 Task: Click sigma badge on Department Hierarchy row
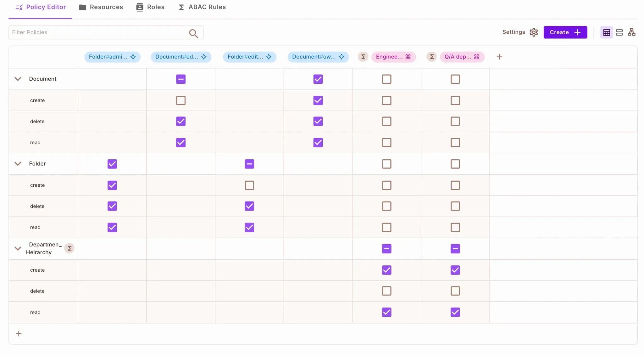[x=69, y=248]
